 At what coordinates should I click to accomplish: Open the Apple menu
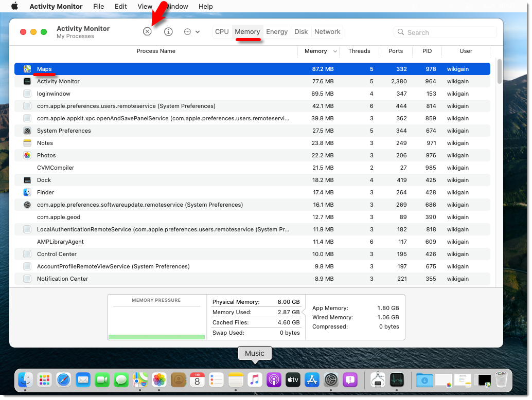(14, 6)
